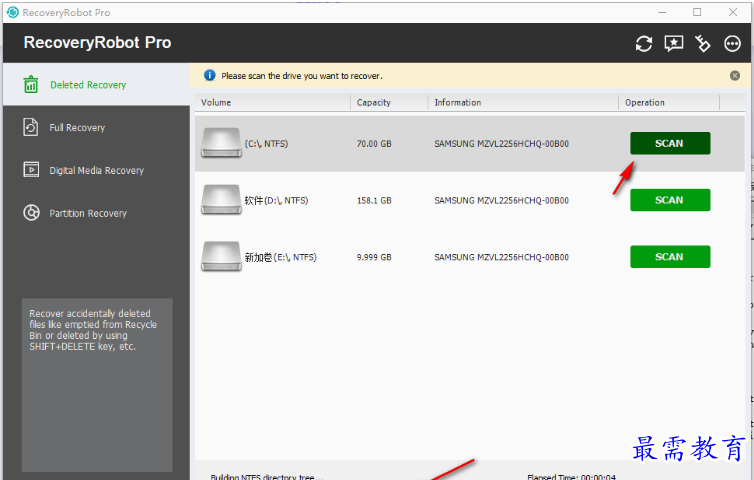Click the SAMSUNG info in C:\ row

tap(502, 143)
